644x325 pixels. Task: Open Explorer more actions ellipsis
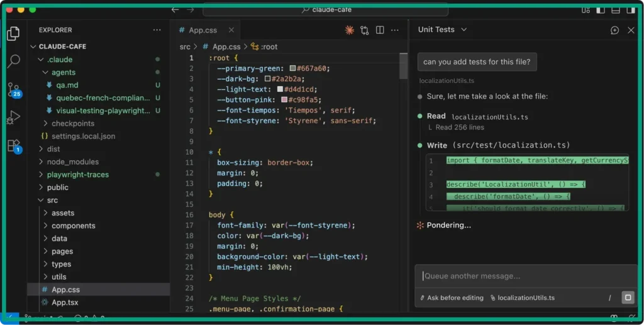157,30
